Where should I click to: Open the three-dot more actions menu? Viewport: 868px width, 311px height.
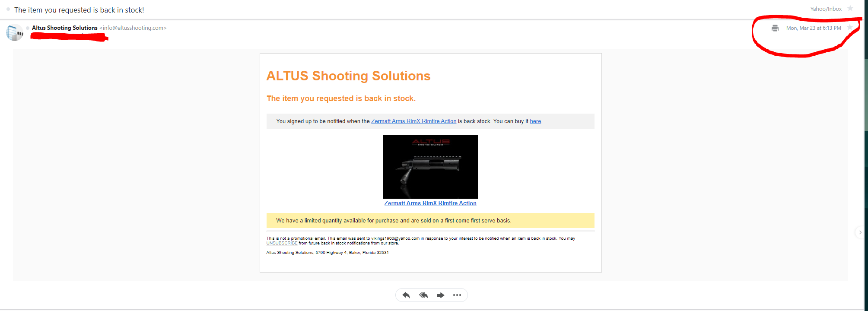(x=457, y=295)
